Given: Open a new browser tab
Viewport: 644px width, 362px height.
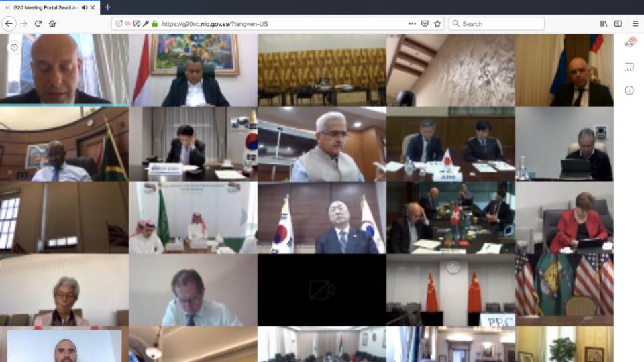Looking at the screenshot, I should click(x=107, y=7).
